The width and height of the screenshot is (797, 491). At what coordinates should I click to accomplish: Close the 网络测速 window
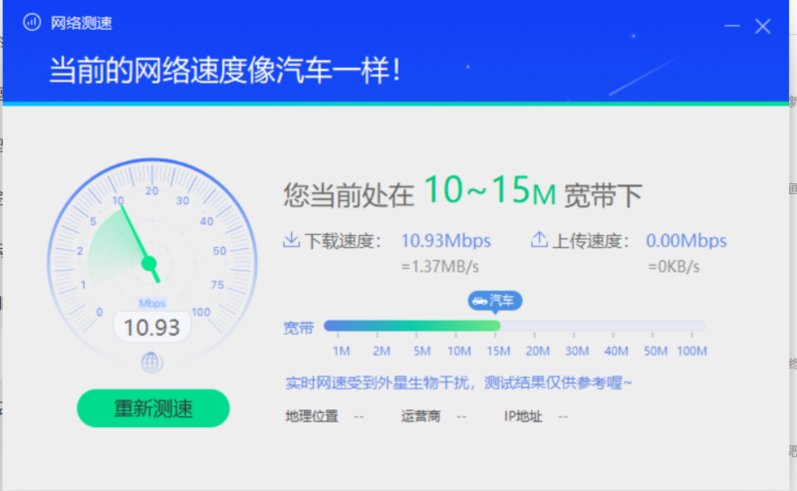tap(763, 26)
